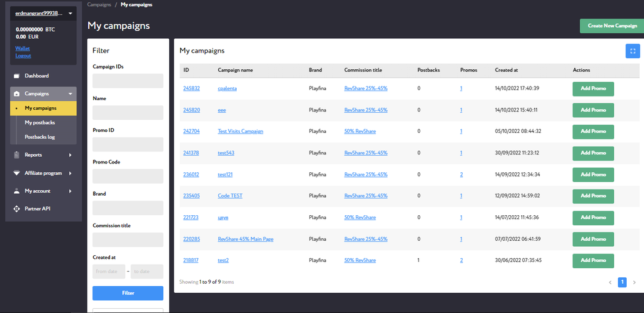The height and width of the screenshot is (313, 644).
Task: Click the blue Filter button
Action: point(128,293)
